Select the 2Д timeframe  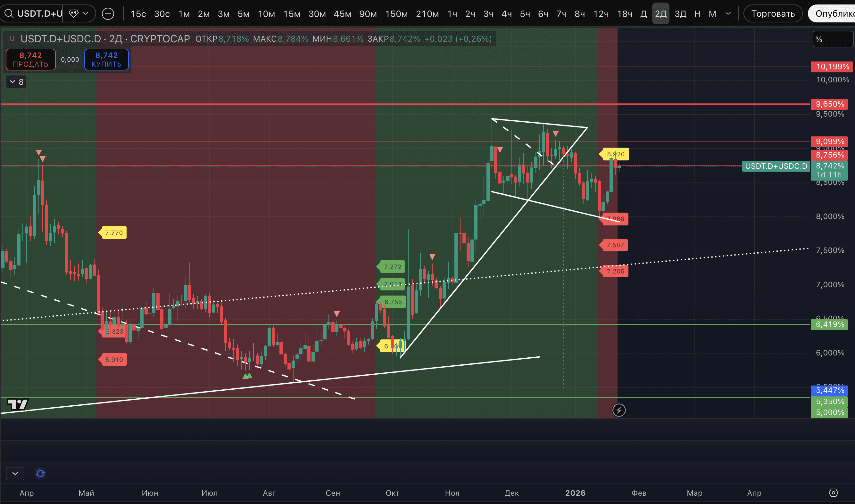pyautogui.click(x=660, y=14)
